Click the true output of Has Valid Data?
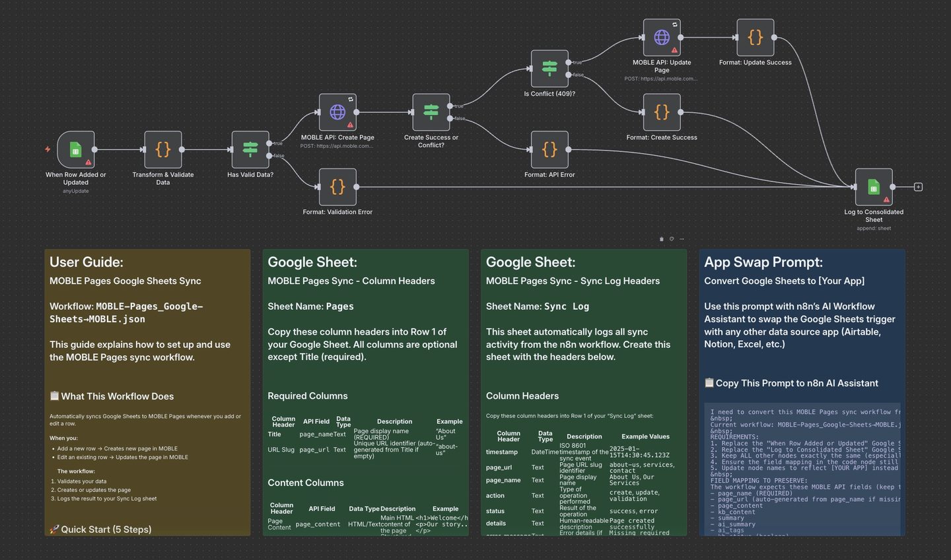The width and height of the screenshot is (951, 560). point(269,143)
